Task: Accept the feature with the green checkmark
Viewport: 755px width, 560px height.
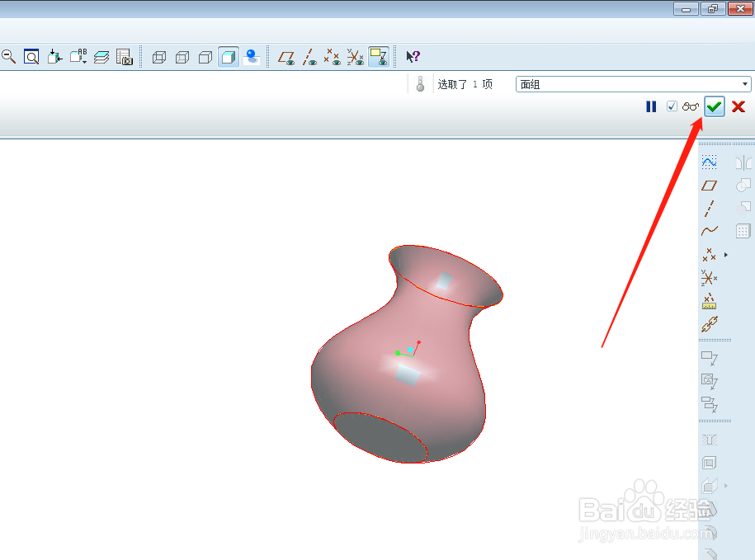Action: (x=714, y=106)
